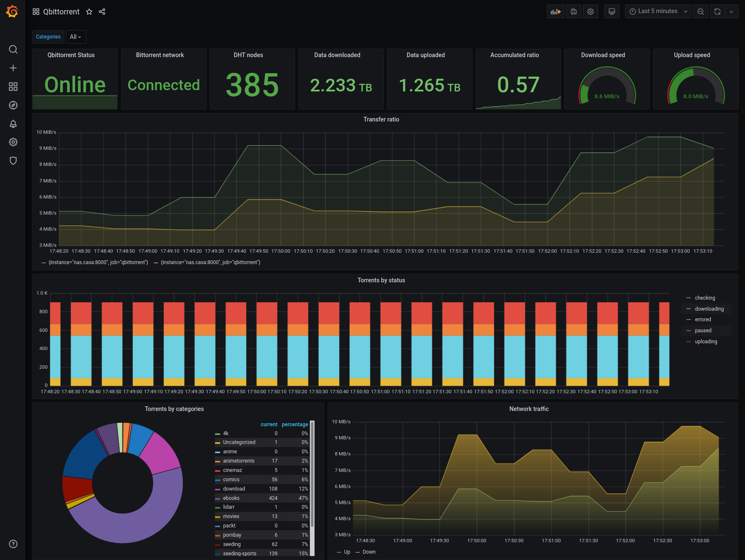Click the Connected network value
Screen dimensions: 745x560
point(164,85)
